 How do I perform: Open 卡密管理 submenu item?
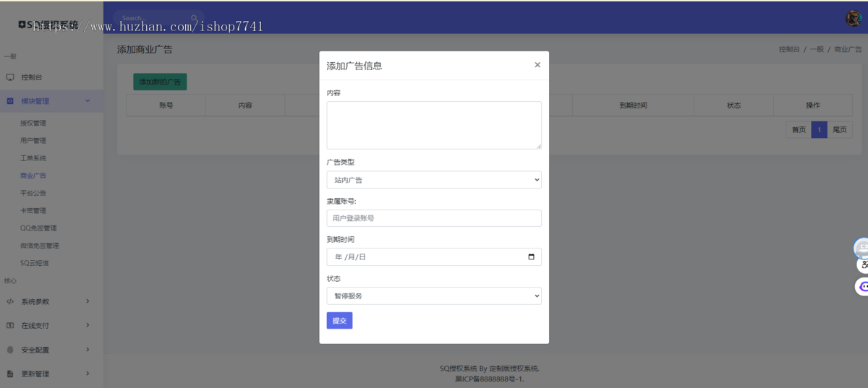click(x=33, y=211)
